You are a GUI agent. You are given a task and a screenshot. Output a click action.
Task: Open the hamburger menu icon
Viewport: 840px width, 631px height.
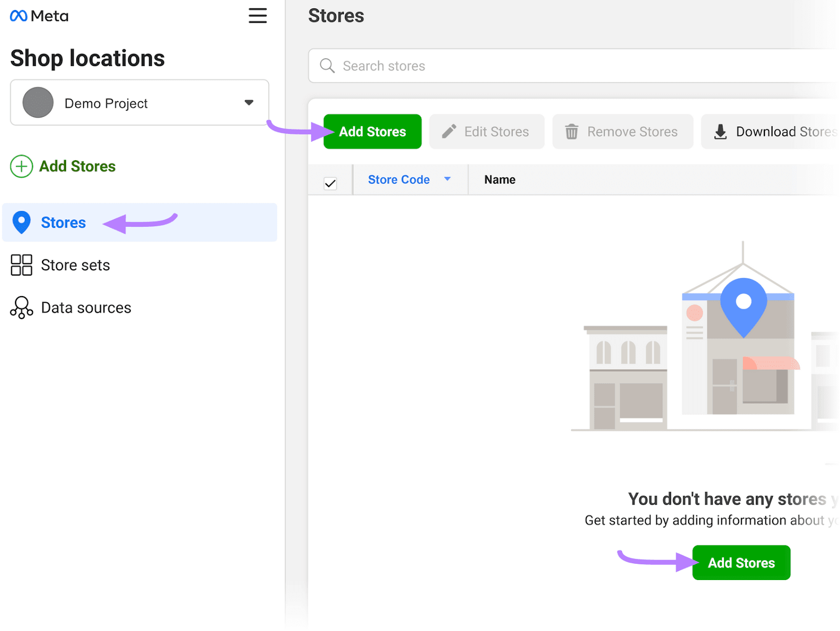(258, 16)
